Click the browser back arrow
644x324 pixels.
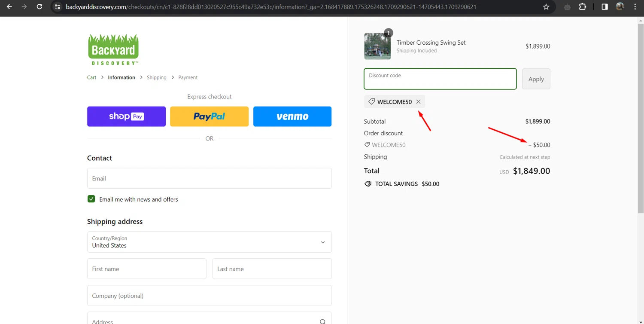[9, 7]
